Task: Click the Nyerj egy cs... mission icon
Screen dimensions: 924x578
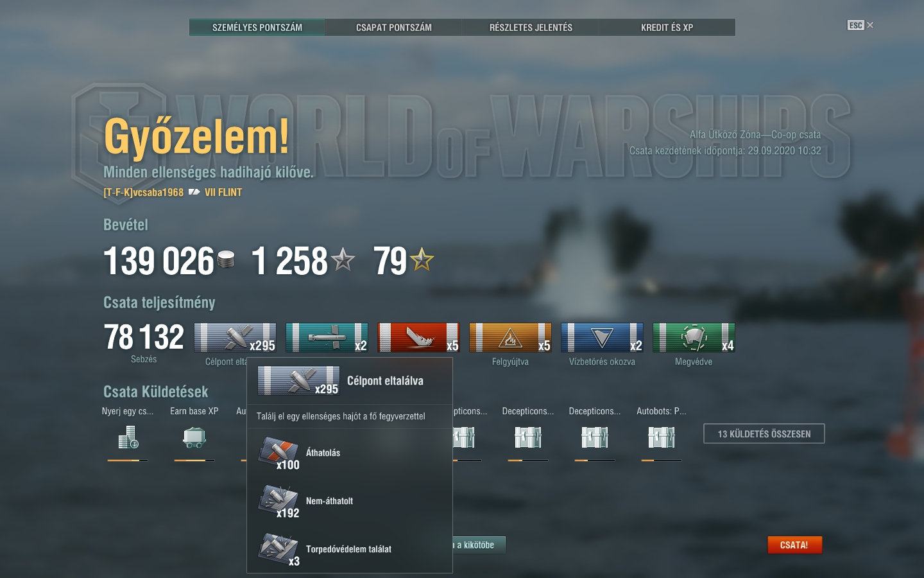Action: [128, 437]
